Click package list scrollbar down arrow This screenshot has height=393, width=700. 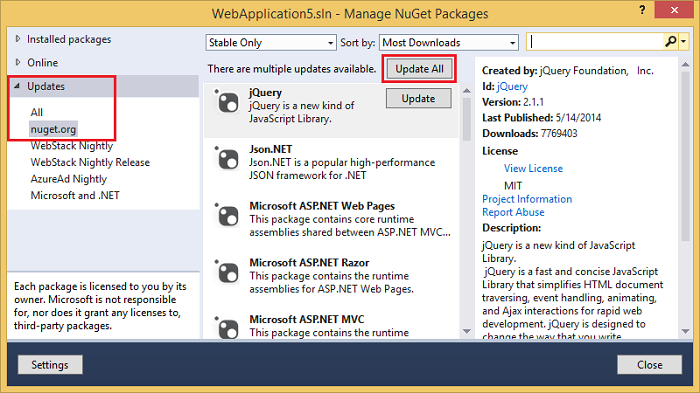pyautogui.click(x=467, y=331)
